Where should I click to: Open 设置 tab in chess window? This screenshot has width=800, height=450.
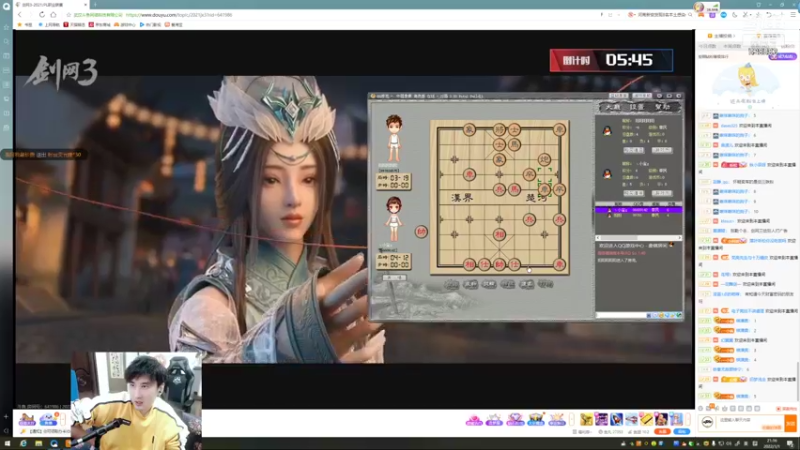click(x=637, y=107)
